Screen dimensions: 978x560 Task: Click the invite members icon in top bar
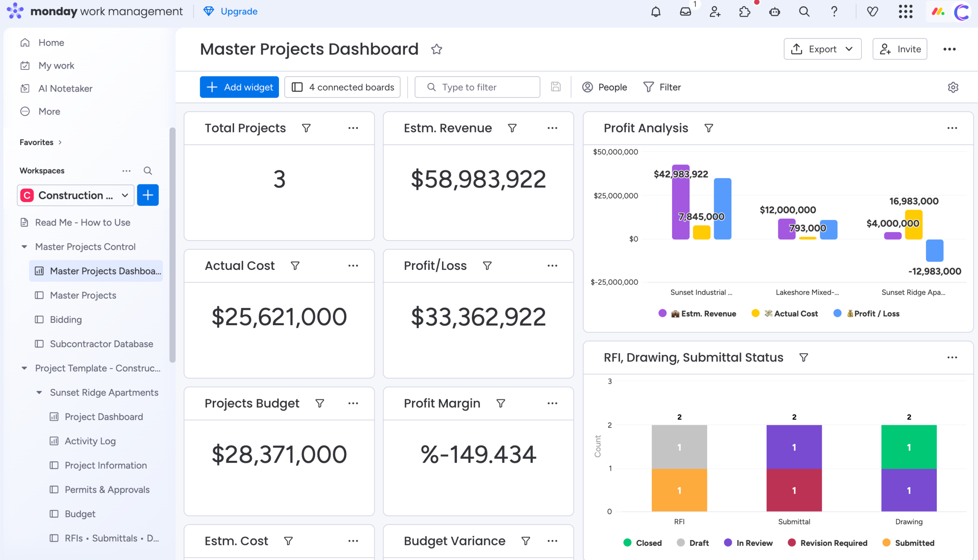pyautogui.click(x=715, y=11)
